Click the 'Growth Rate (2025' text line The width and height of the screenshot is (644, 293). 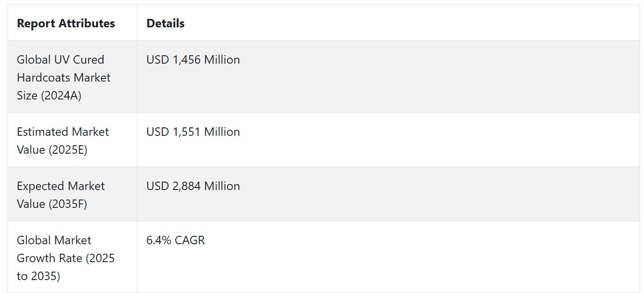pos(66,258)
